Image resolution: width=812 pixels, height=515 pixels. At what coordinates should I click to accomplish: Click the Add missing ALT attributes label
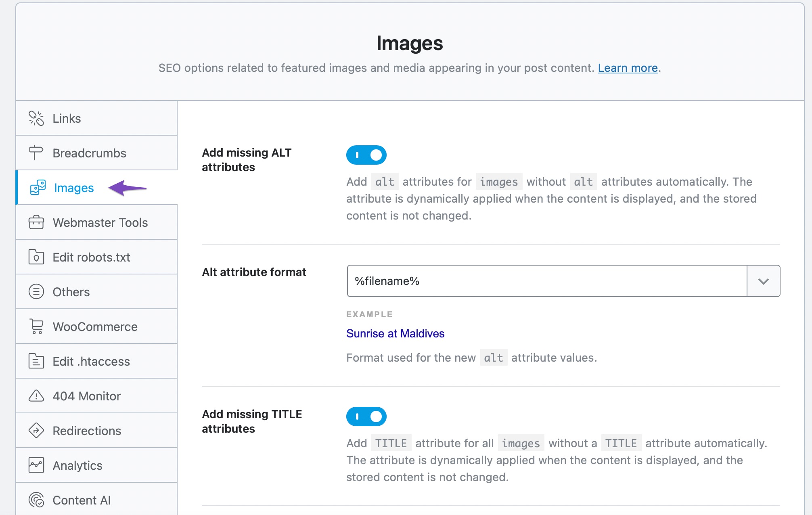pyautogui.click(x=247, y=160)
